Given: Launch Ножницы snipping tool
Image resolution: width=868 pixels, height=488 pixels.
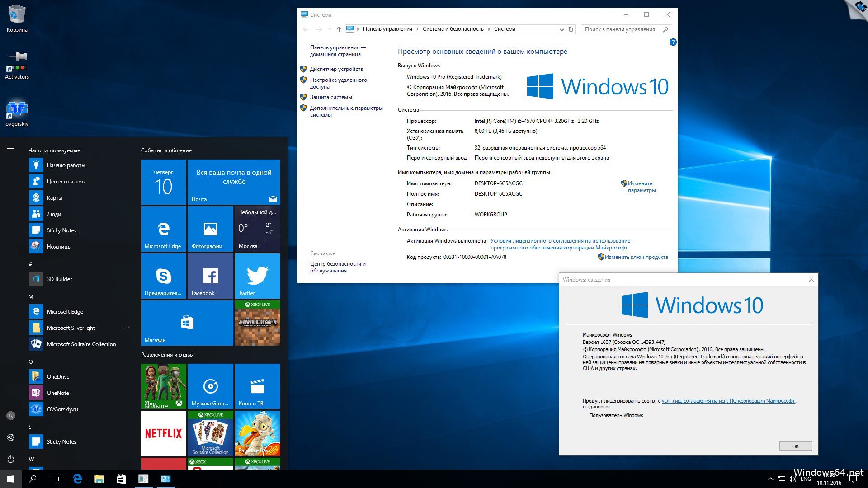Looking at the screenshot, I should tap(80, 247).
